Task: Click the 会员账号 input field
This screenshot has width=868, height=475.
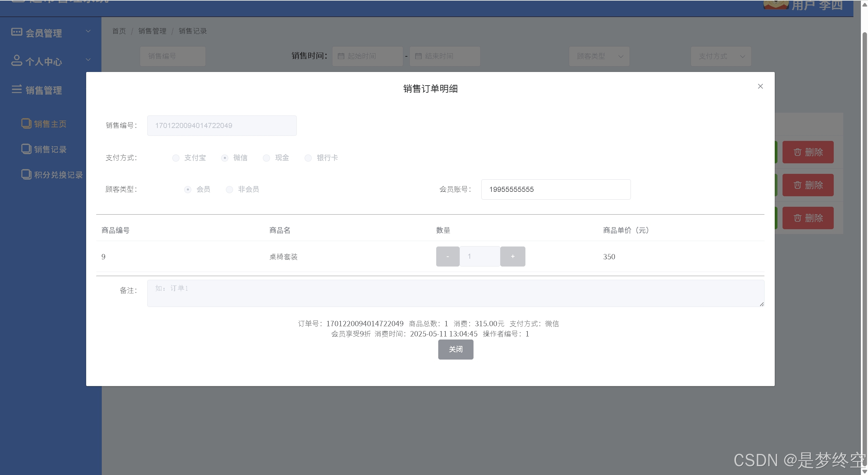Action: [556, 189]
